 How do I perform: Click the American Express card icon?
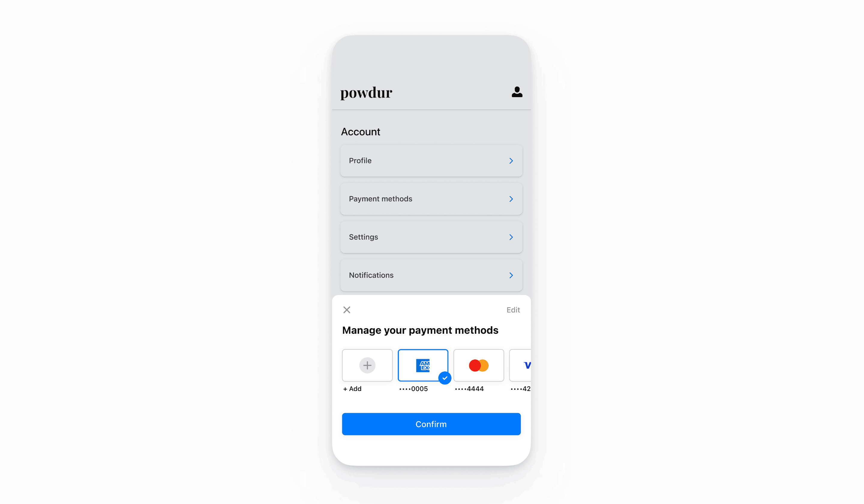point(422,365)
